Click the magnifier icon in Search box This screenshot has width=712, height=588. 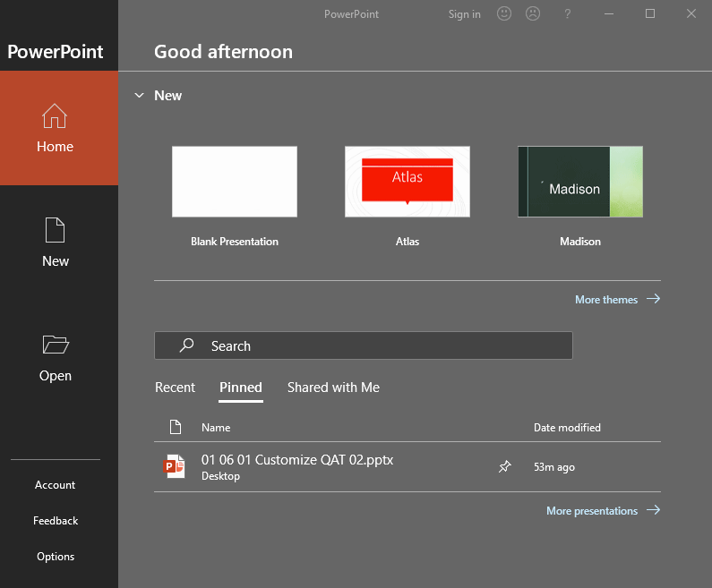click(x=186, y=345)
